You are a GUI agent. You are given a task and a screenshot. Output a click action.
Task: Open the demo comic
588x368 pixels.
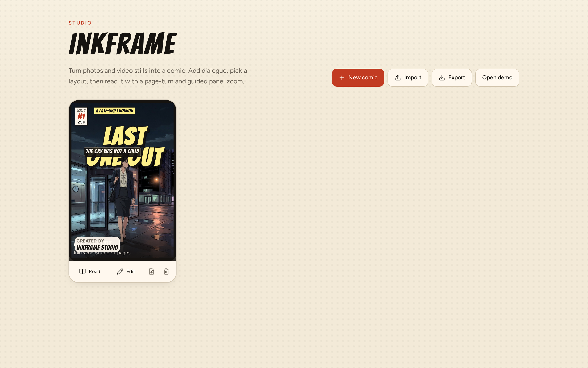tap(497, 78)
